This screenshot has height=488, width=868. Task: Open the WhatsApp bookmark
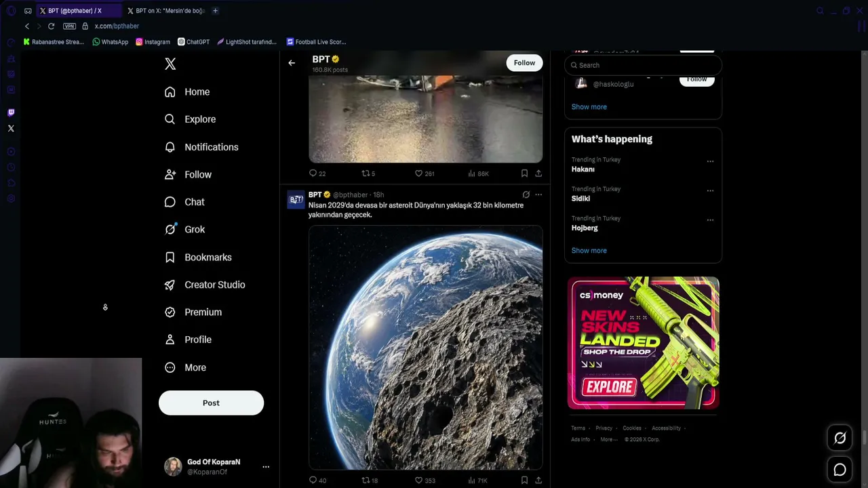pyautogui.click(x=111, y=42)
